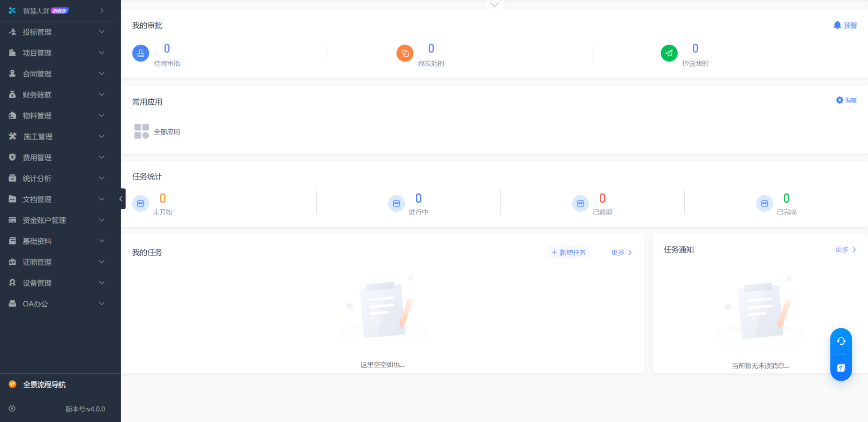Viewport: 868px width, 422px height.
Task: Click the help question mark floating icon
Action: [x=841, y=368]
